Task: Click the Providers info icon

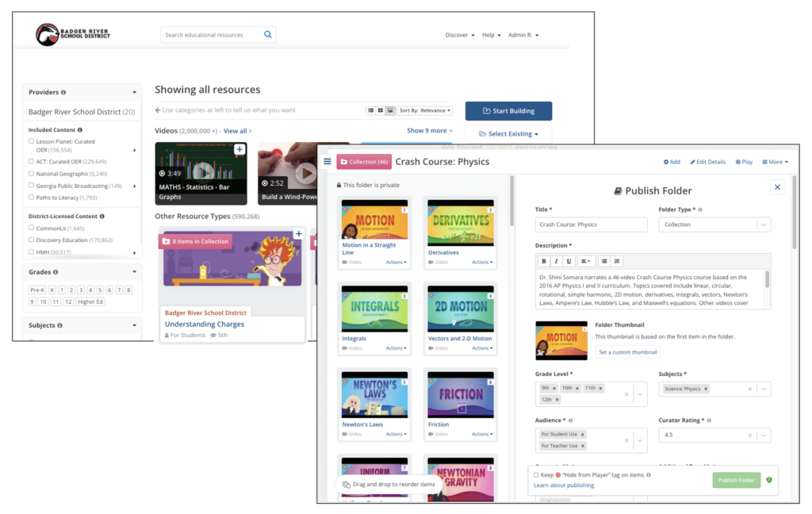Action: click(x=63, y=92)
